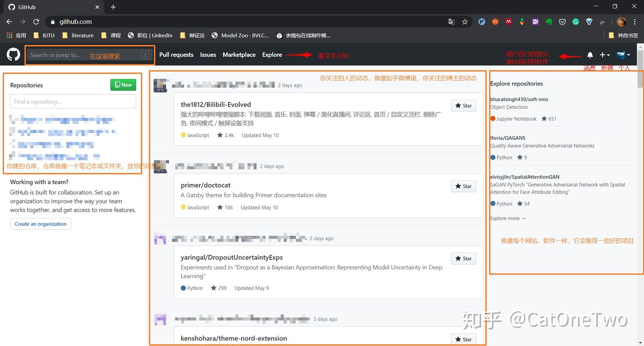Screen dimensions: 644x346
Task: Open lfovia/QAGANS in Explore repositories
Action: click(x=508, y=138)
